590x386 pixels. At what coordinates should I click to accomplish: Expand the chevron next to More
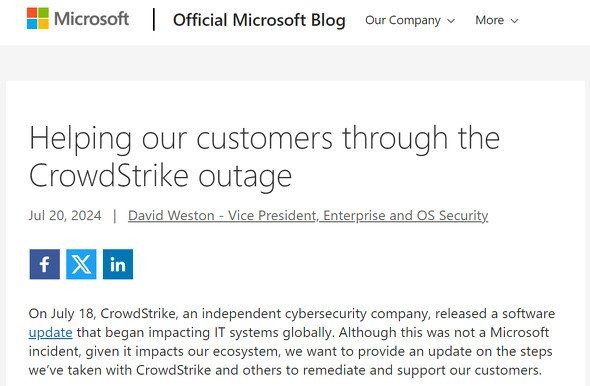(514, 21)
